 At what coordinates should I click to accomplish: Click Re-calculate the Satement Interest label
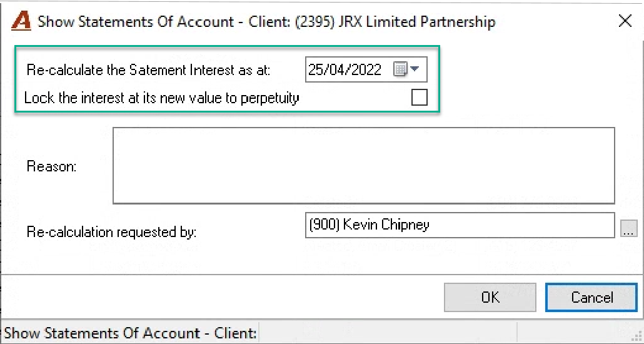click(148, 70)
